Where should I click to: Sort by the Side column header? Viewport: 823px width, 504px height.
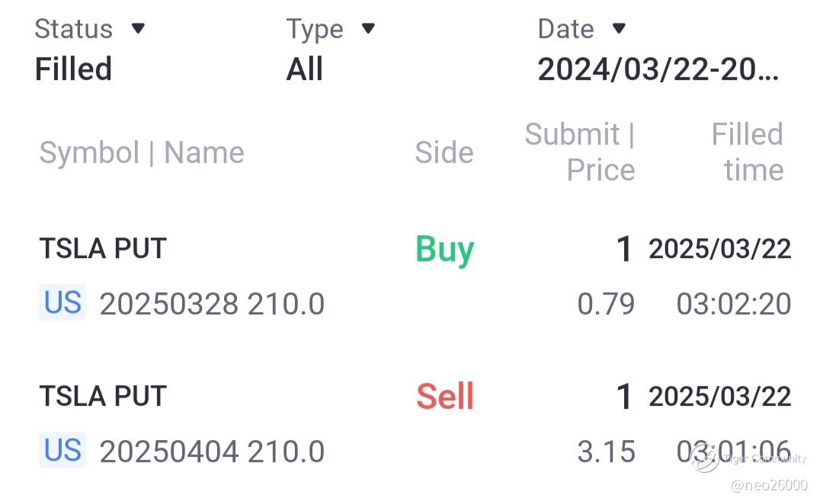click(444, 153)
